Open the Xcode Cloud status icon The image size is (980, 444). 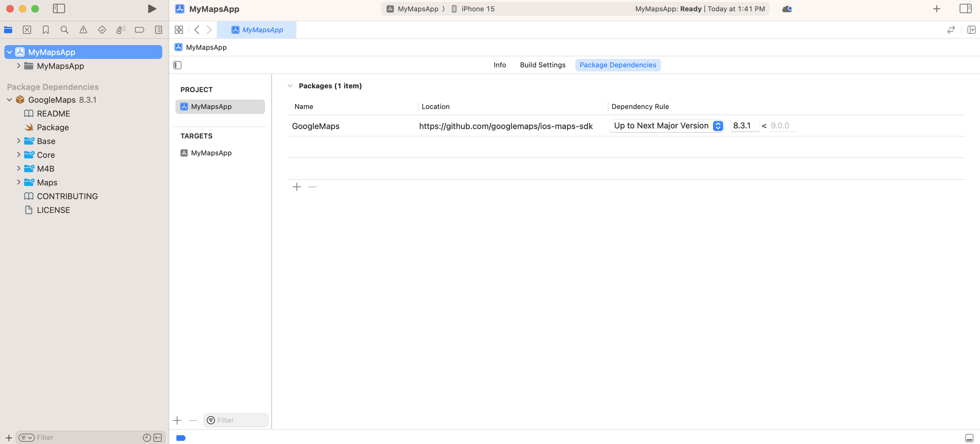(787, 9)
